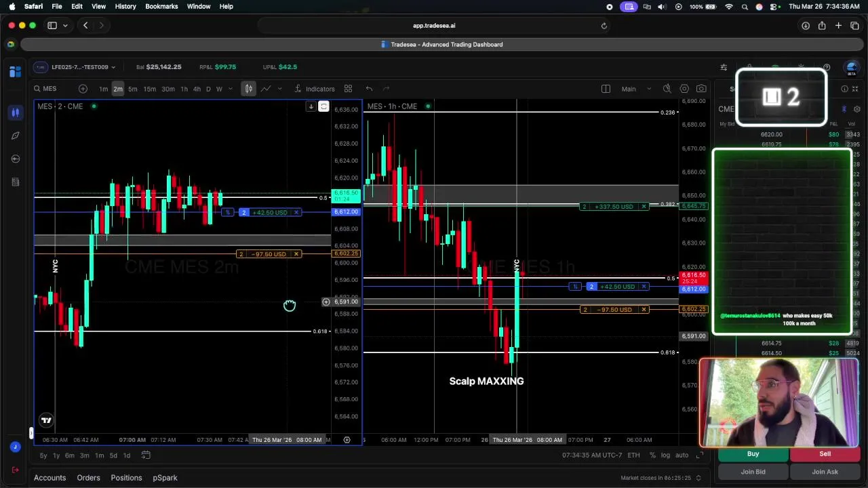Select the line chart type icon

266,89
